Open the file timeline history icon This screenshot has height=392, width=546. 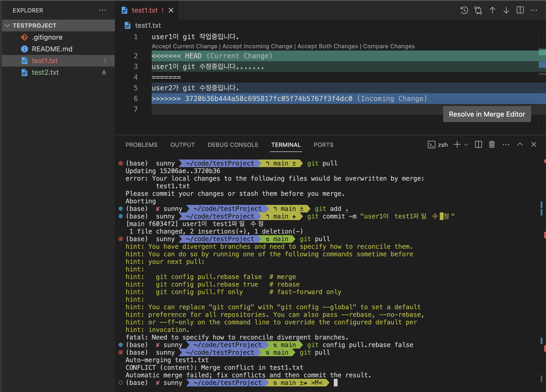point(464,10)
